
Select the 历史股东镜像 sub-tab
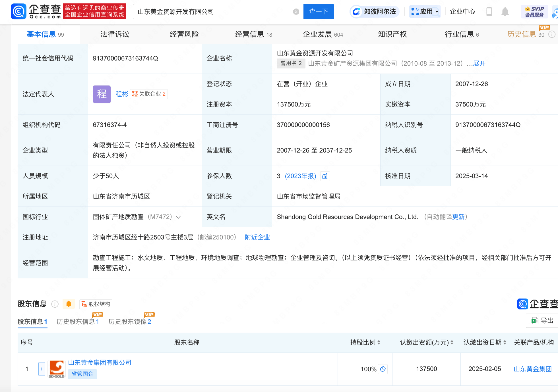pos(130,322)
